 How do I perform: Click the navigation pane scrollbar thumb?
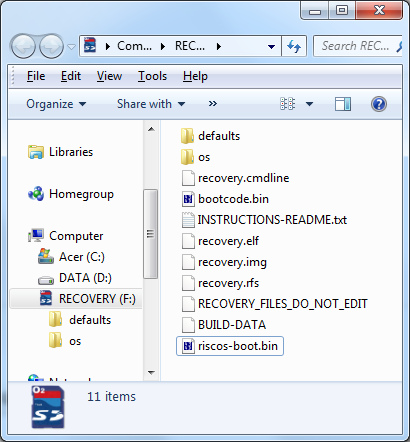coord(151,234)
